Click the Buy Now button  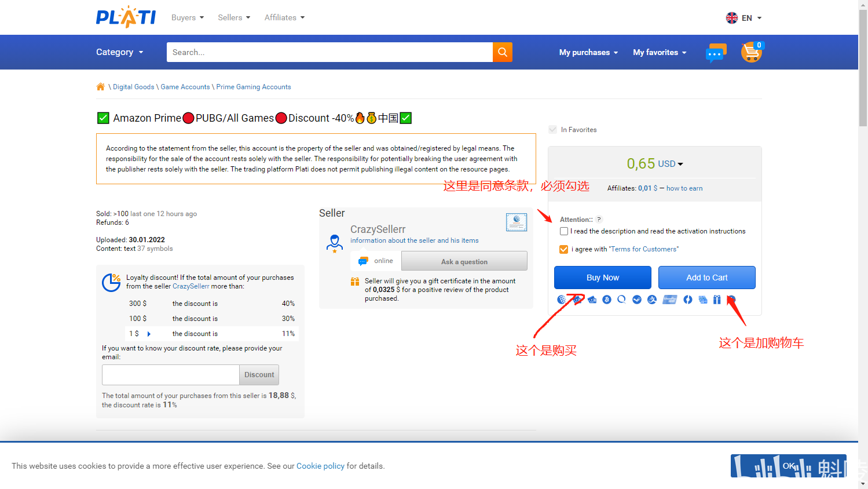click(x=603, y=278)
